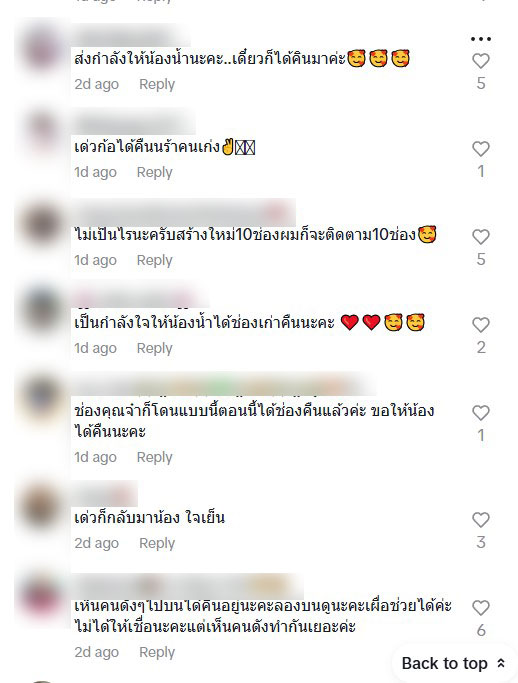Open blurred username above the 10 channels comment
Viewport: 518px width, 683px height.
click(x=184, y=213)
